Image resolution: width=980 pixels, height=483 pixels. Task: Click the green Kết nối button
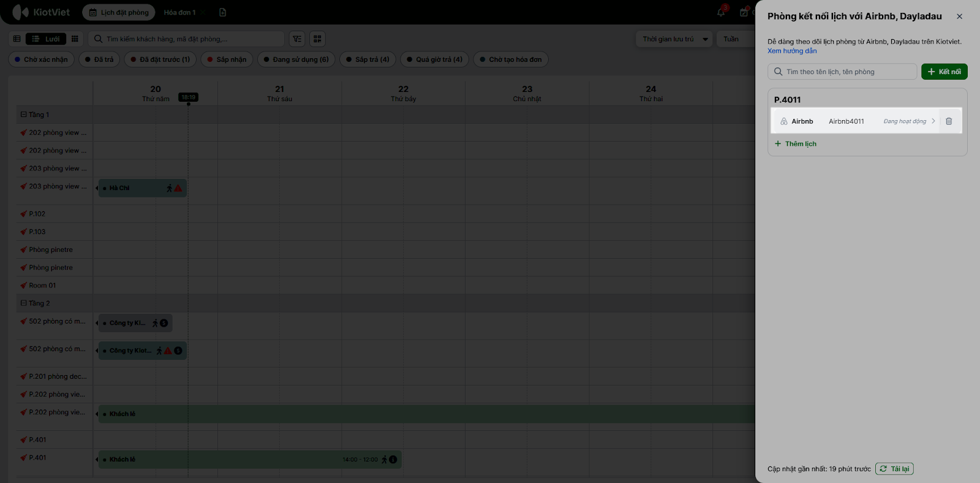pyautogui.click(x=944, y=72)
